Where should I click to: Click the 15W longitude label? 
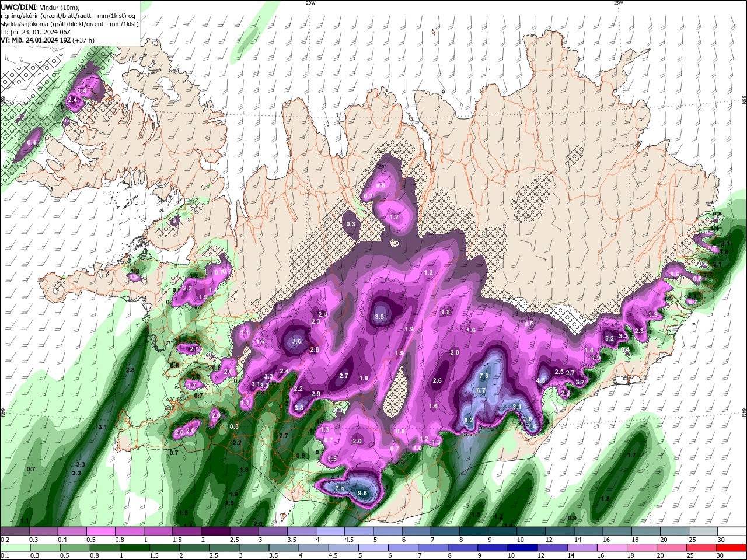(618, 3)
